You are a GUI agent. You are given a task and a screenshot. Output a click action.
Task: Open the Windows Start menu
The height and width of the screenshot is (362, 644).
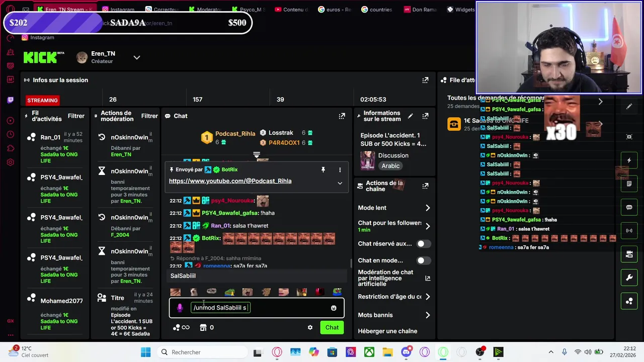coord(145,352)
